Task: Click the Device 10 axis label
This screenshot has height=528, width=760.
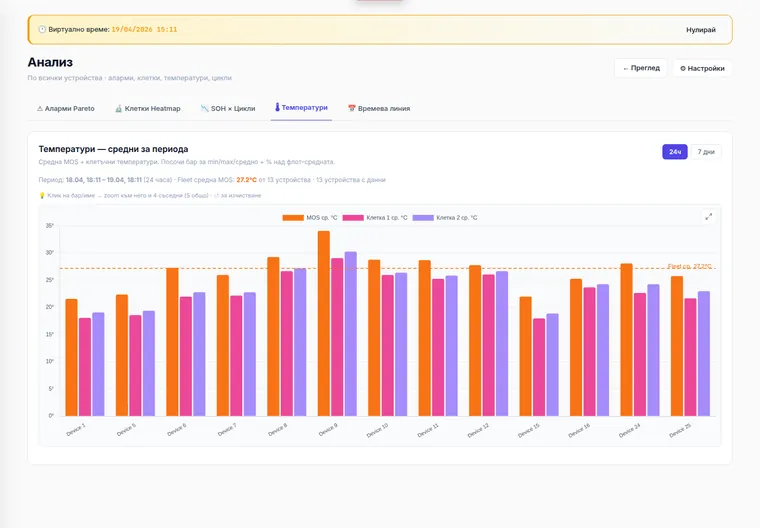Action: click(x=377, y=430)
